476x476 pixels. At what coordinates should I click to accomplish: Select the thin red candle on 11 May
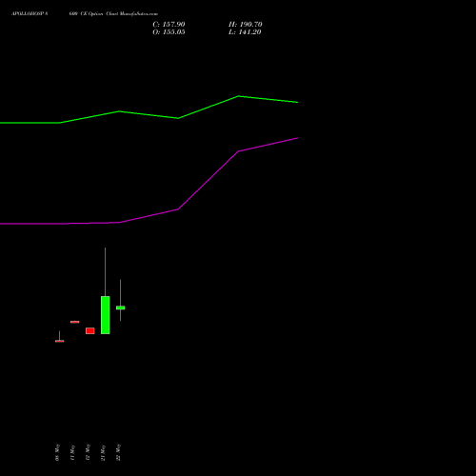(x=75, y=322)
